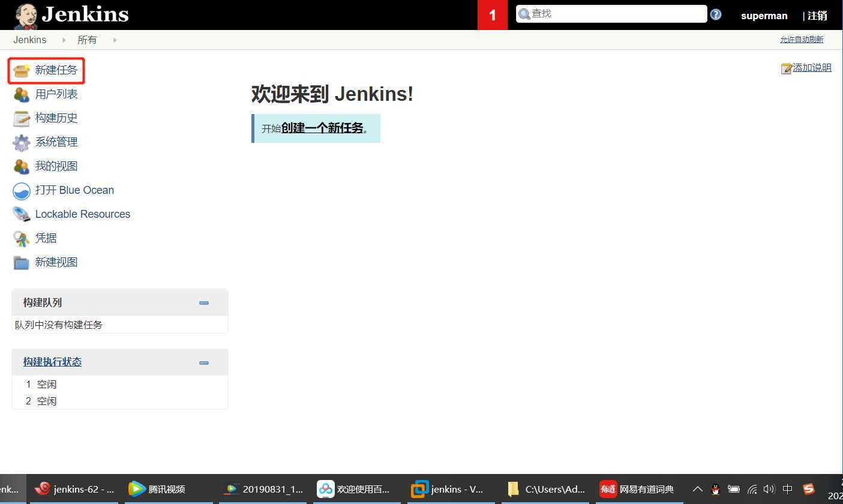Click the 我的视图 icon
Viewport: 843px width, 504px height.
(21, 167)
